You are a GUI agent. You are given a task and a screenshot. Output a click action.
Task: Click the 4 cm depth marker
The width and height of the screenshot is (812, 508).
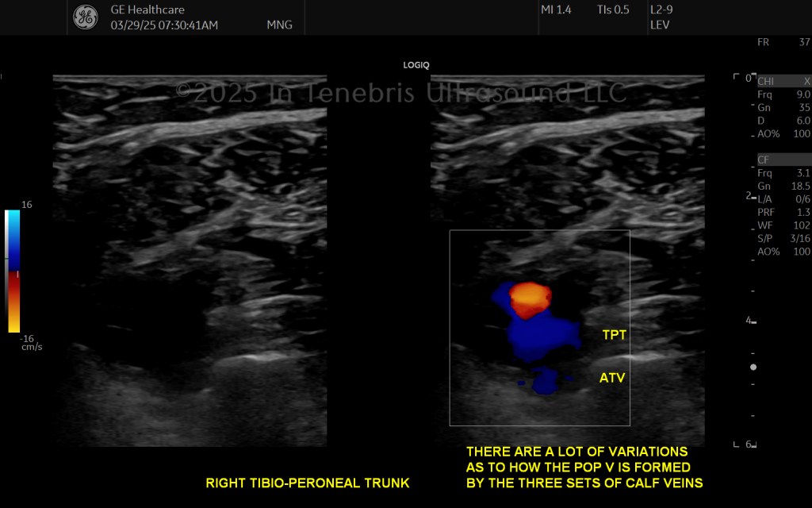750,321
